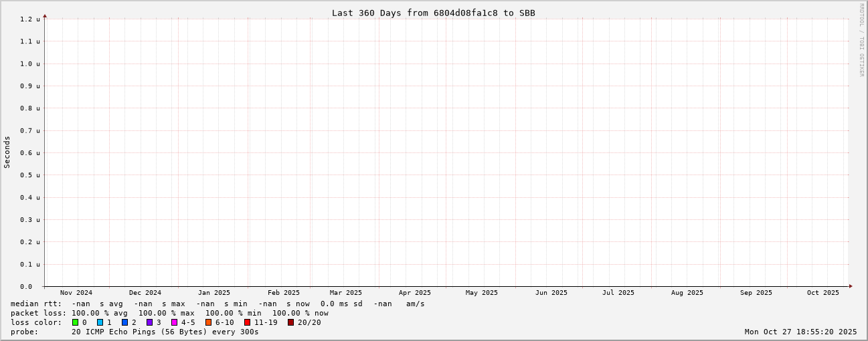Click the y-axis top end arrow

point(45,15)
